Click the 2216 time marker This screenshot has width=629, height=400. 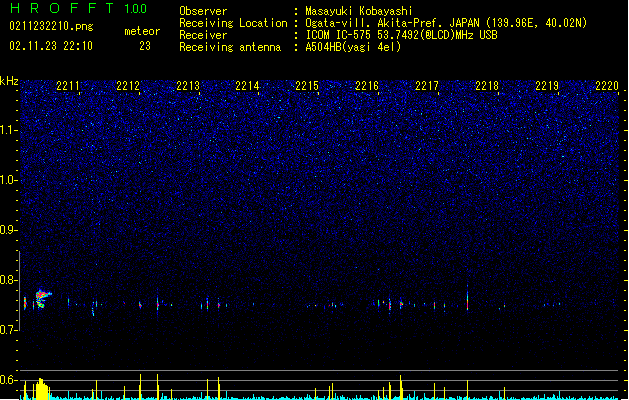(367, 86)
